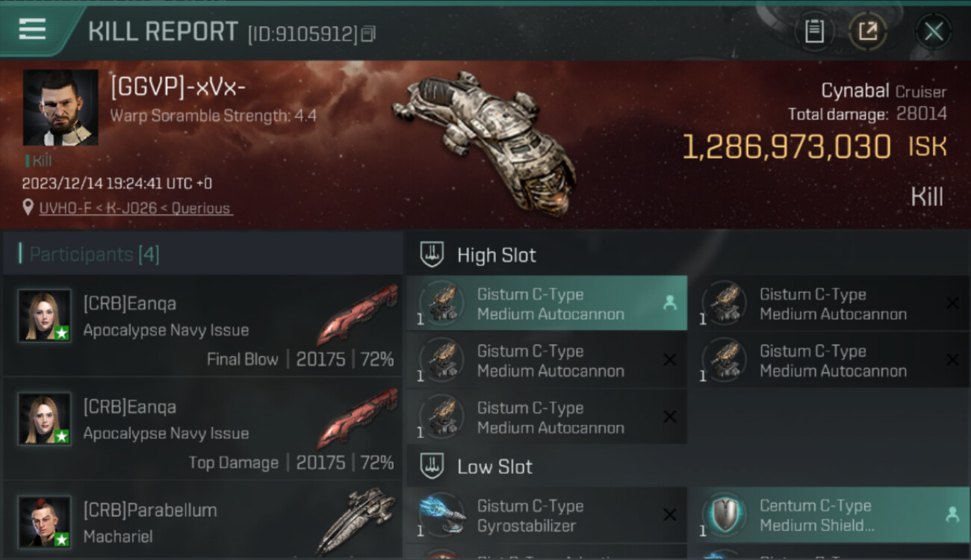Click Low Slot section header icon

432,467
